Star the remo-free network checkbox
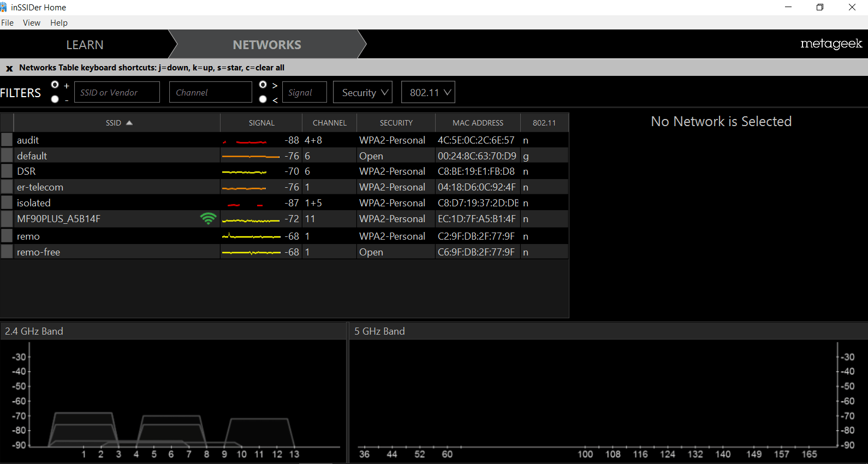868x464 pixels. (7, 252)
